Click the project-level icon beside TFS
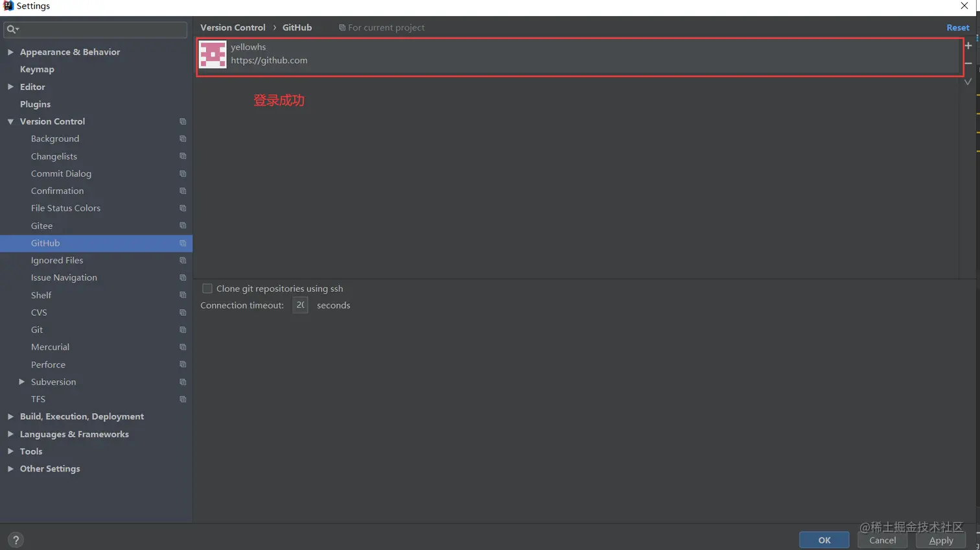 183,399
